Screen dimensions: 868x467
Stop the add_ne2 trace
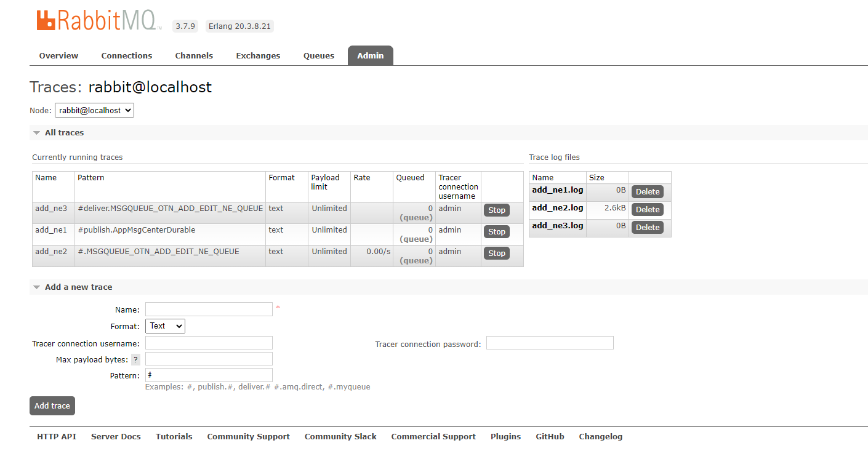pyautogui.click(x=497, y=253)
